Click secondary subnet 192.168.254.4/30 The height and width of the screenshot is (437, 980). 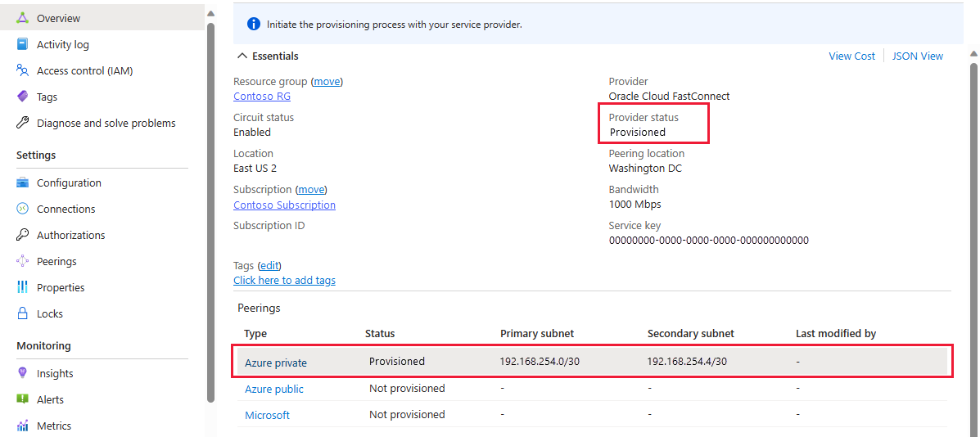[688, 362]
